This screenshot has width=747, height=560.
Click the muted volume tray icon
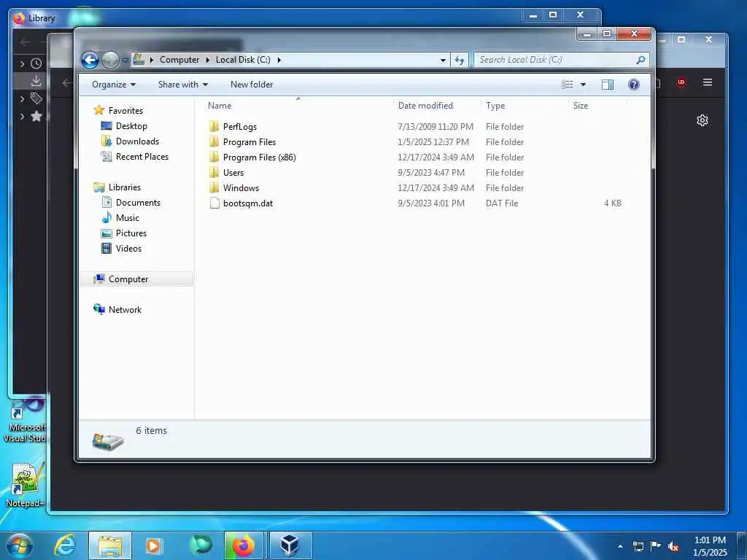(x=673, y=547)
